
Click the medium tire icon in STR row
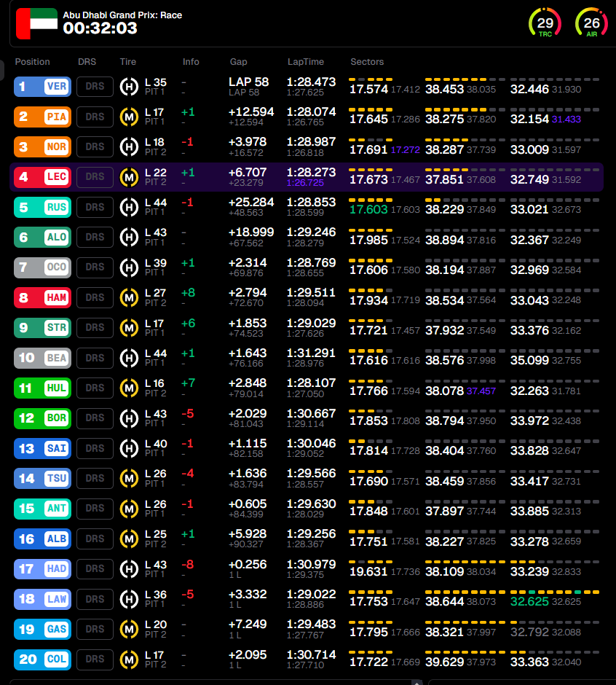click(x=129, y=328)
